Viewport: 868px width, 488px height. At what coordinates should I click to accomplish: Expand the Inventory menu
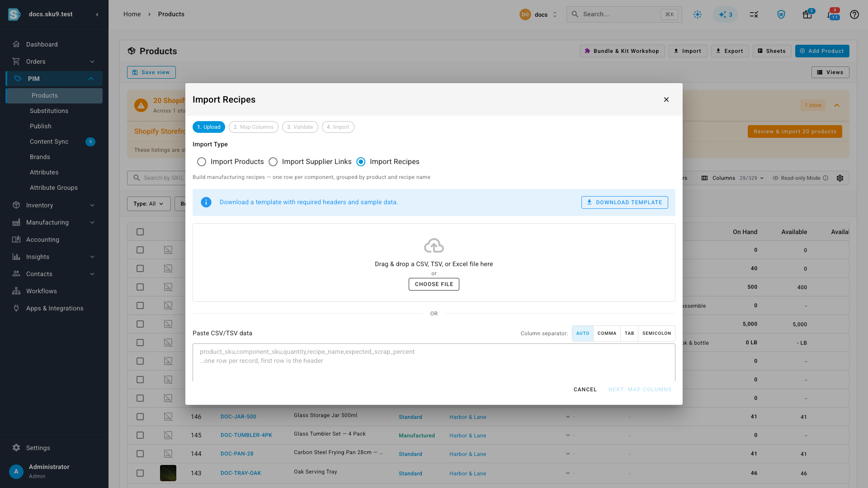(92, 205)
